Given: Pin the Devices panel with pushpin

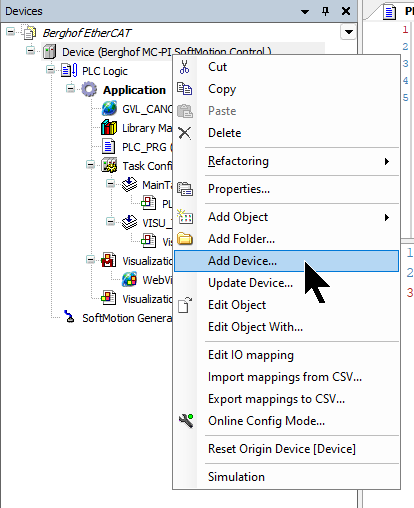Looking at the screenshot, I should click(x=326, y=12).
